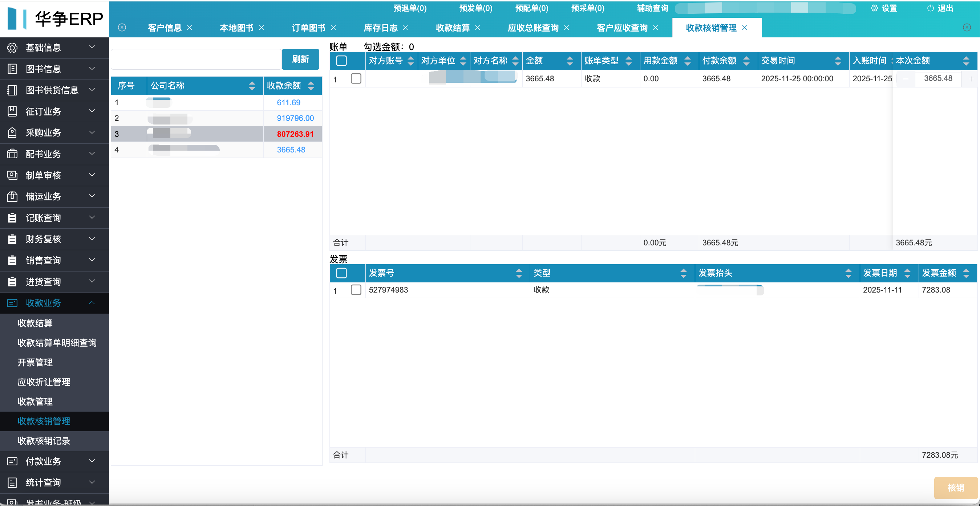Screen dimensions: 980x506
Task: Select the company row with 919796.00
Action: coord(216,118)
